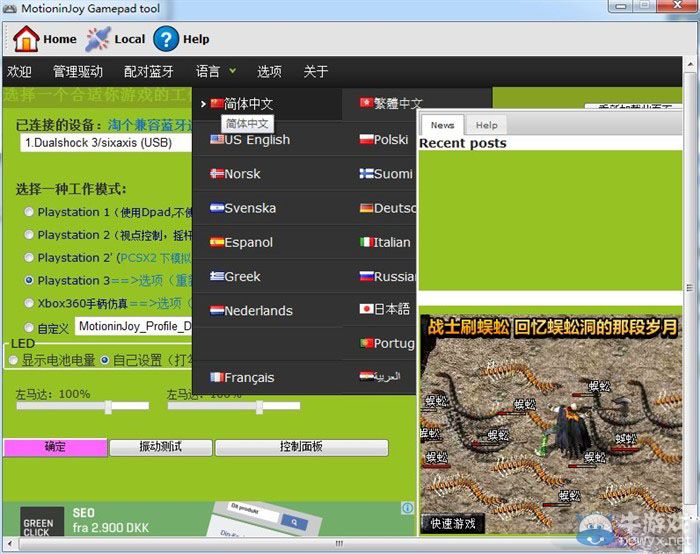Choose US English flag entry
Image resolution: width=700 pixels, height=554 pixels.
[250, 140]
